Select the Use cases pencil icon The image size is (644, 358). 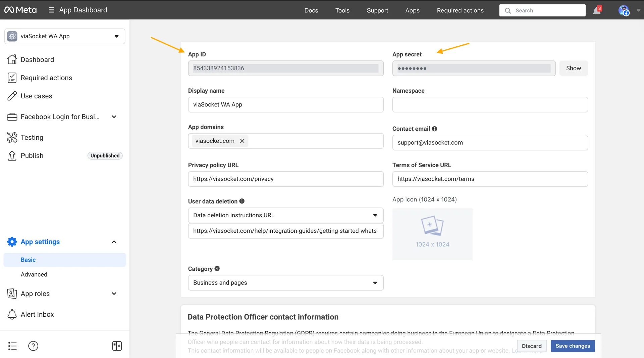pos(12,96)
